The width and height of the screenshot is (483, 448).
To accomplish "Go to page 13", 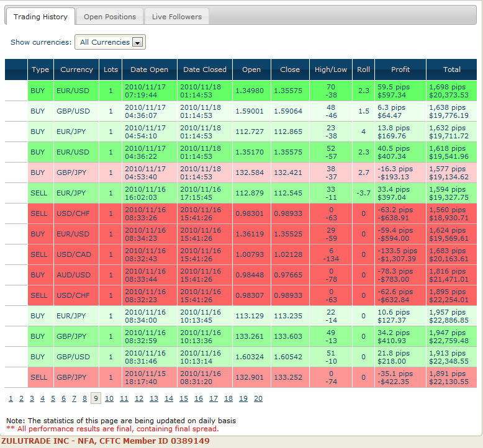I will click(x=154, y=398).
